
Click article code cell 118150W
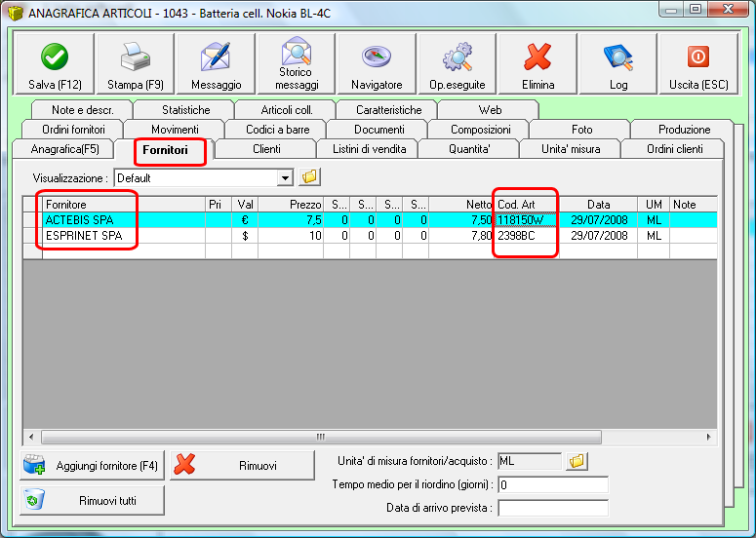(527, 220)
